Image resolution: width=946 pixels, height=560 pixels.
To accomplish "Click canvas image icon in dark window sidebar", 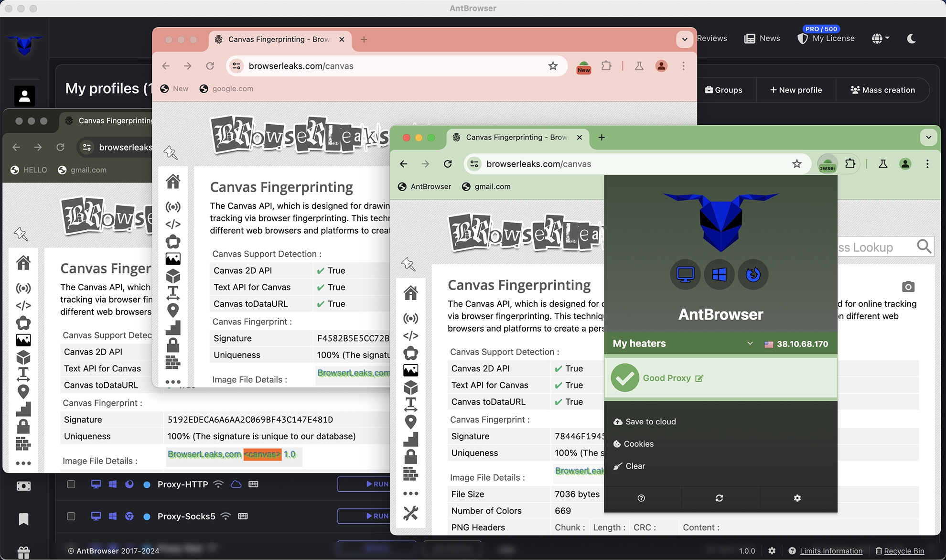I will click(x=23, y=340).
